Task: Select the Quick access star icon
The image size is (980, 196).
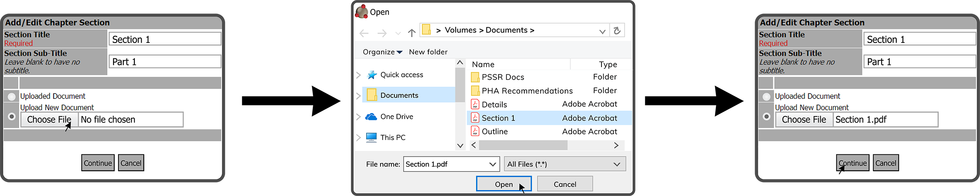Action: [x=372, y=75]
